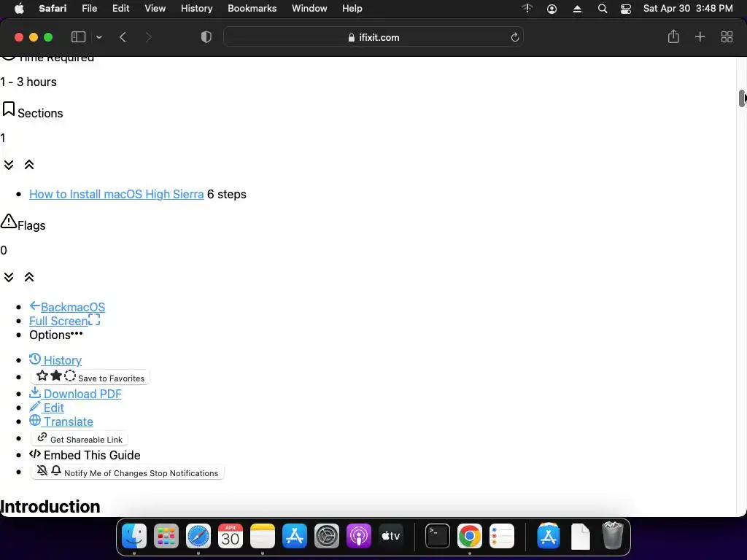Get a shareable link

coord(80,438)
